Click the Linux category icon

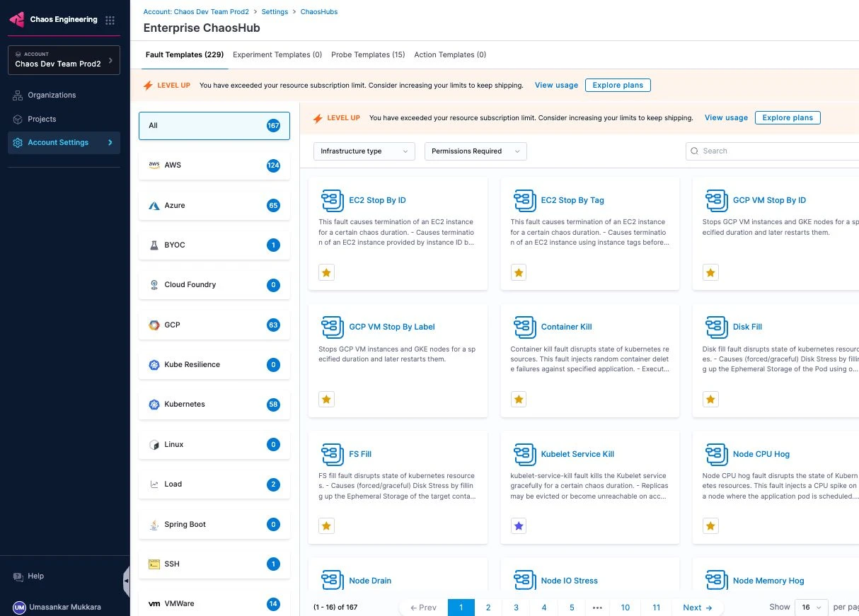(x=154, y=444)
